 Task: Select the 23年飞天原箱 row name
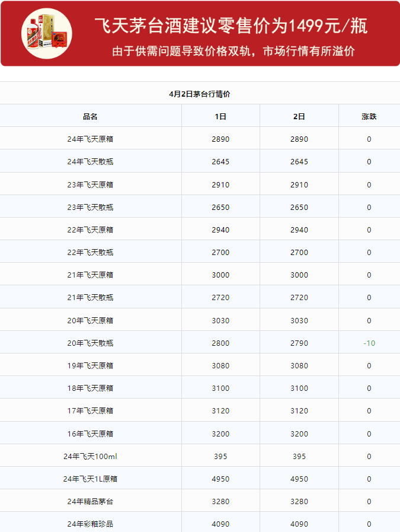(90, 184)
